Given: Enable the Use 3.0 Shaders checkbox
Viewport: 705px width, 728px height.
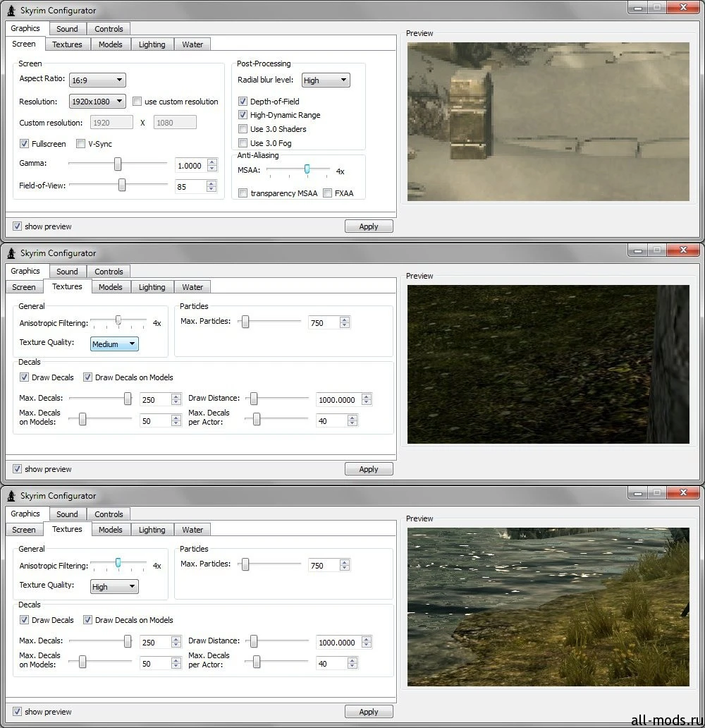Looking at the screenshot, I should (x=243, y=129).
